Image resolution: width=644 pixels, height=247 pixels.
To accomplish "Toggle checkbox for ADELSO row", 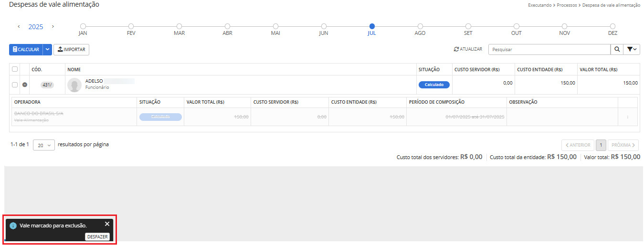I will pos(15,85).
